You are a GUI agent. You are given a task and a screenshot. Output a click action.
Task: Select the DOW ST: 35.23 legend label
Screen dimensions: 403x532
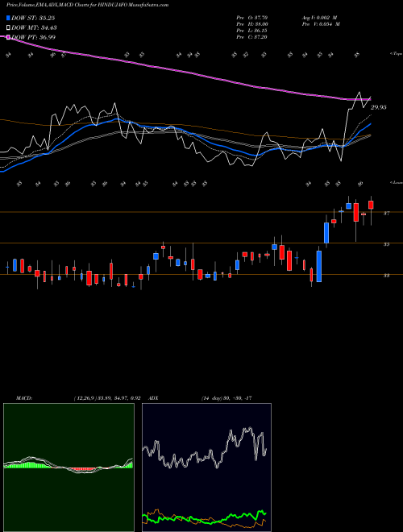33,18
